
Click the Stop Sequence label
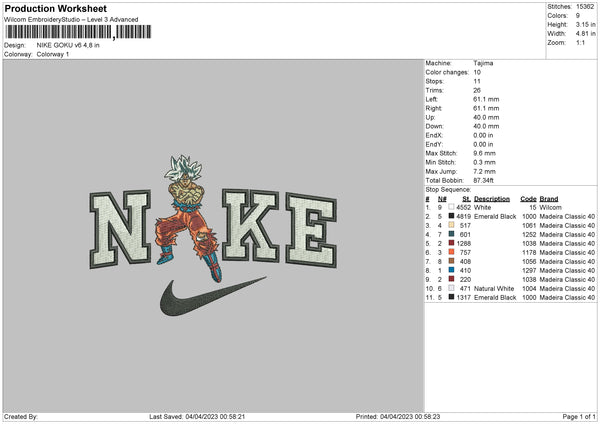(448, 189)
